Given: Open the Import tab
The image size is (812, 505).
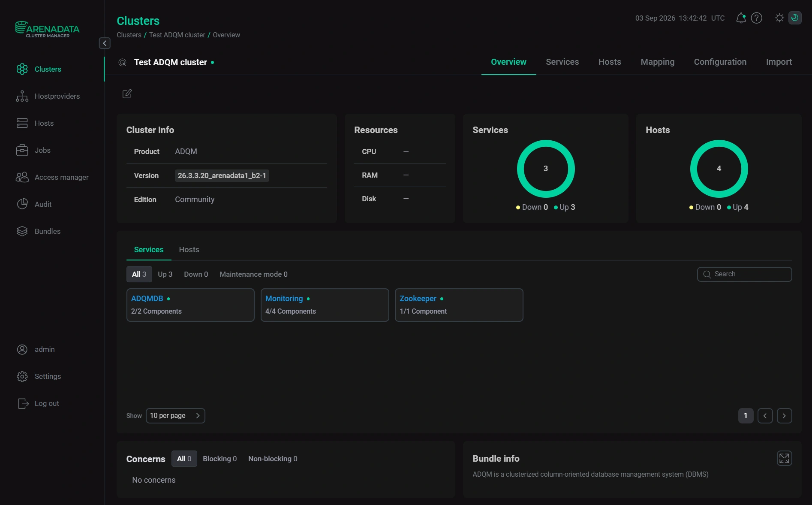Looking at the screenshot, I should point(779,62).
